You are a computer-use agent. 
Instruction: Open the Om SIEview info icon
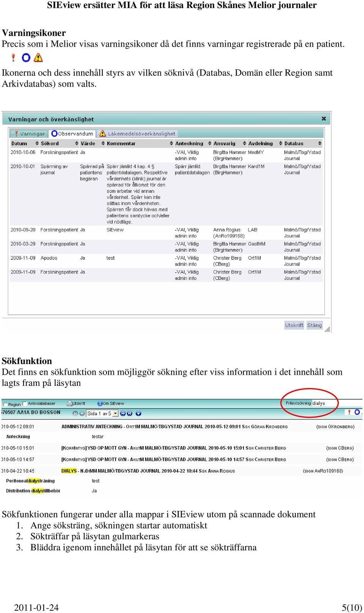[x=100, y=404]
